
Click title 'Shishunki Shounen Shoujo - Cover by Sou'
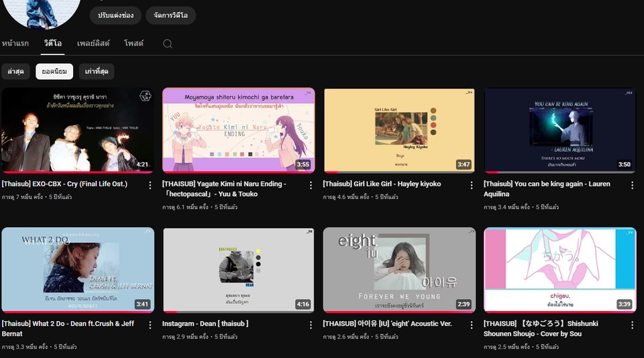(541, 329)
